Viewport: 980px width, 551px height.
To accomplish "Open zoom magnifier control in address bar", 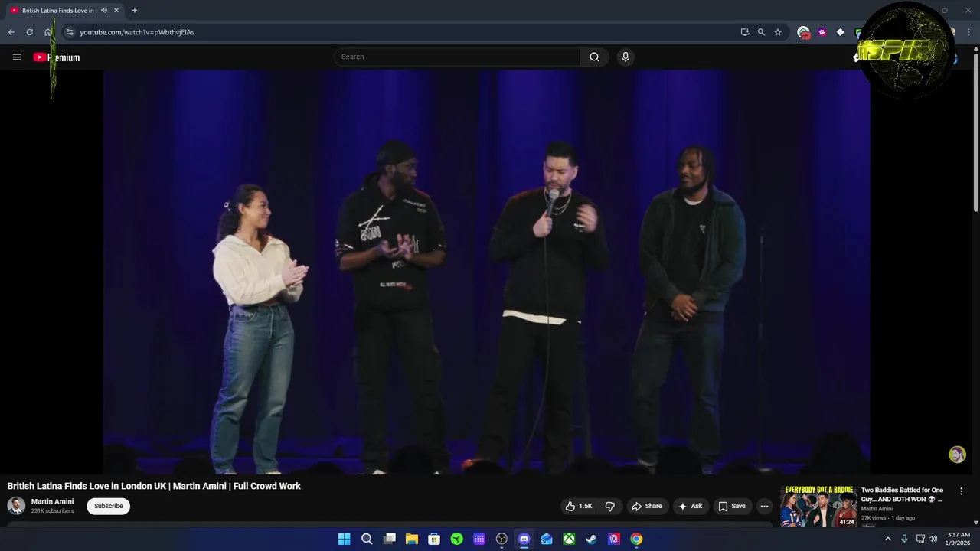I will point(761,32).
